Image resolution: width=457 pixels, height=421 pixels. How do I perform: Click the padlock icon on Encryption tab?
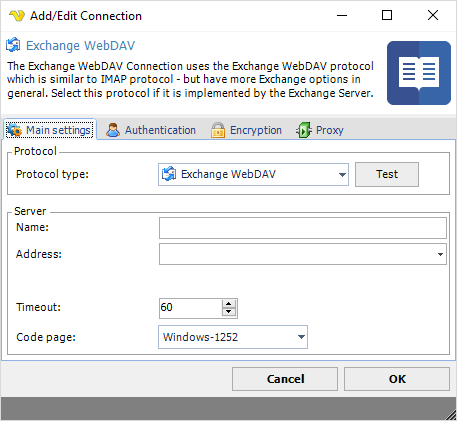tap(218, 130)
